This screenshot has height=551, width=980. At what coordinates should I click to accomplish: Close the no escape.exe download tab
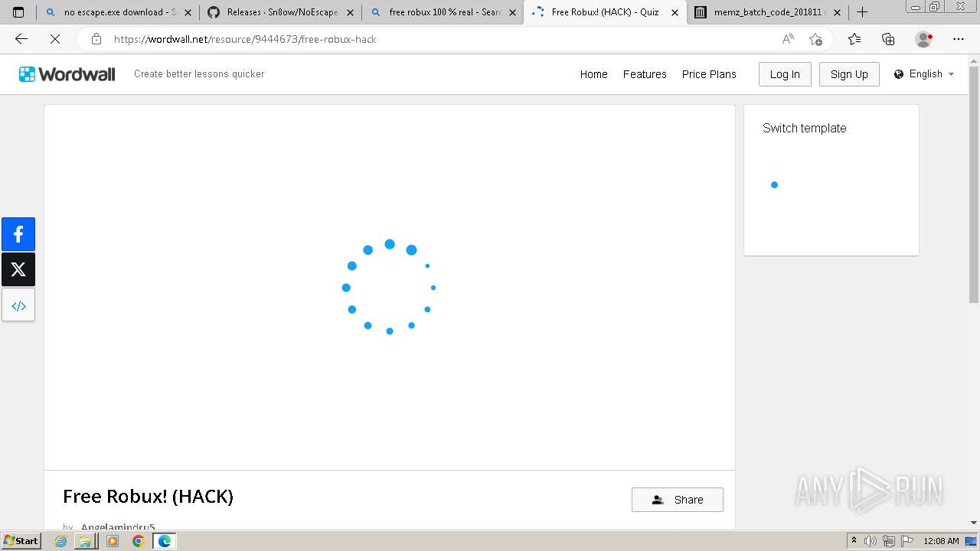pyautogui.click(x=188, y=12)
